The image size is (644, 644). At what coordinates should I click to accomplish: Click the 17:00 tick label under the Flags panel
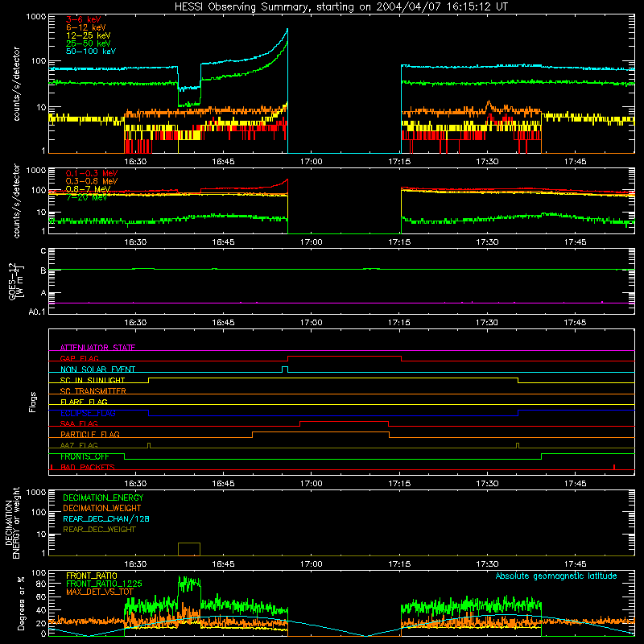click(x=312, y=484)
